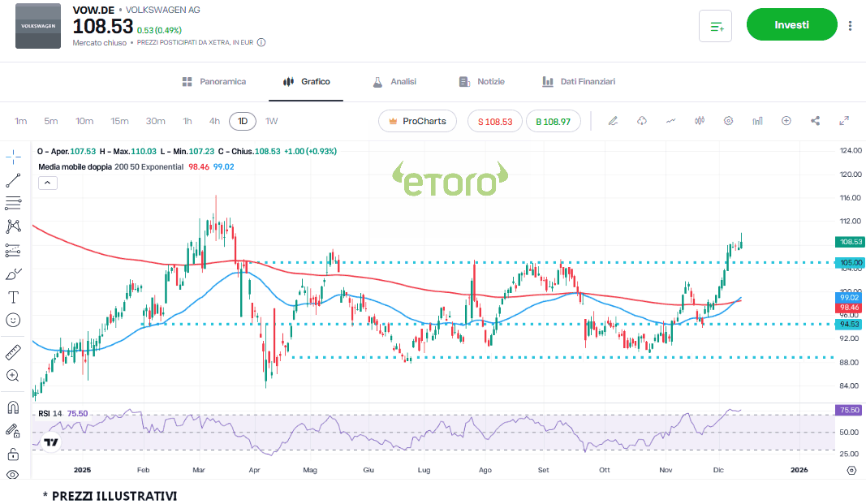Switch to the Panoramica tab
Screen dimensions: 866x504
pyautogui.click(x=213, y=82)
